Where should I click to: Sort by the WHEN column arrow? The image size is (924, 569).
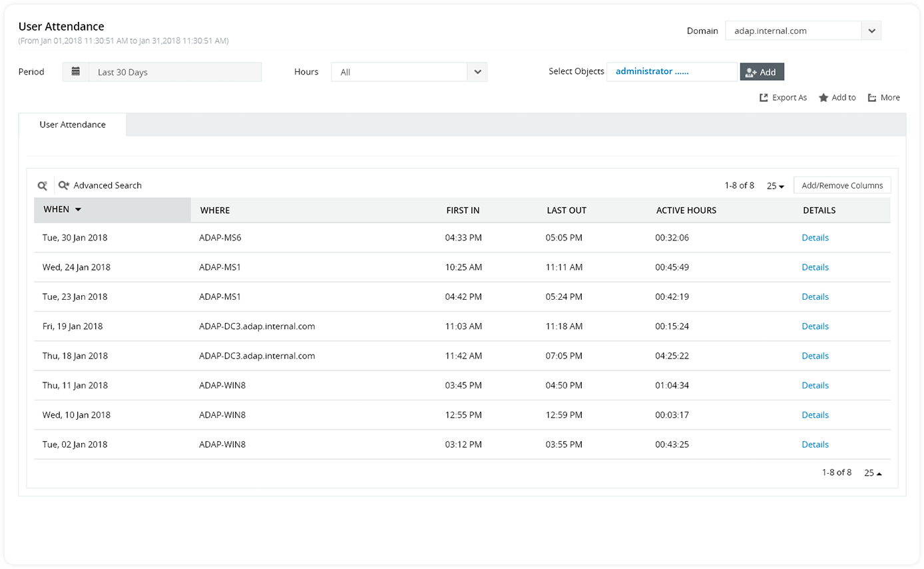coord(78,210)
